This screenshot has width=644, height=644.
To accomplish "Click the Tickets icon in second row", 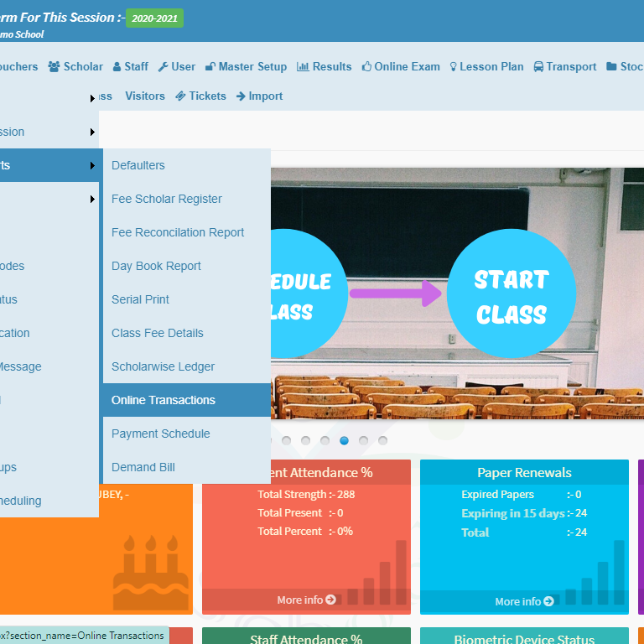I will point(180,96).
